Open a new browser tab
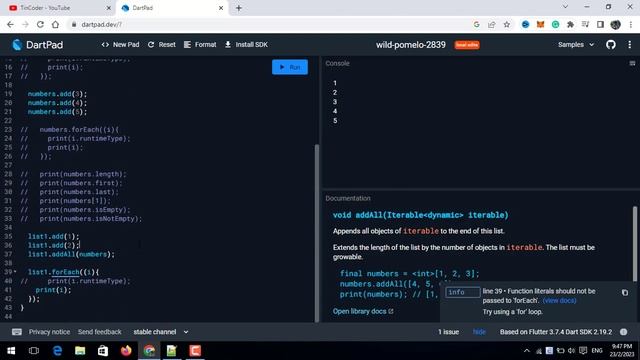Image resolution: width=640 pixels, height=360 pixels. tap(239, 8)
